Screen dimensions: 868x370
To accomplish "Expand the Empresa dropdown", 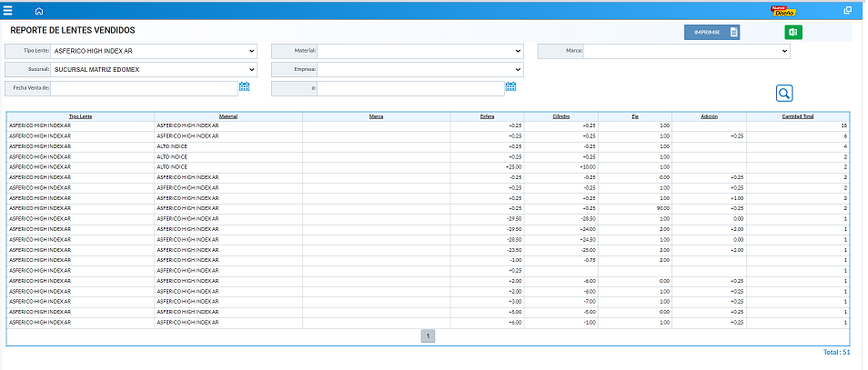I will click(x=419, y=70).
